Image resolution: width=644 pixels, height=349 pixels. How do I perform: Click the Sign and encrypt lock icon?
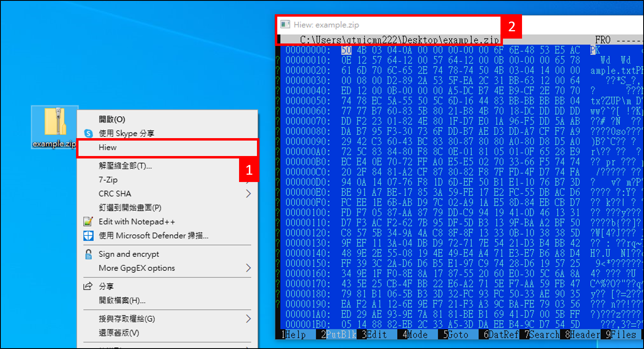tap(88, 254)
